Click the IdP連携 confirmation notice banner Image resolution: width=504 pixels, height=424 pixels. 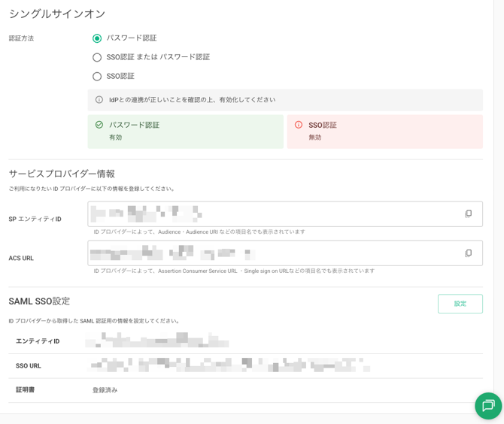click(x=285, y=100)
